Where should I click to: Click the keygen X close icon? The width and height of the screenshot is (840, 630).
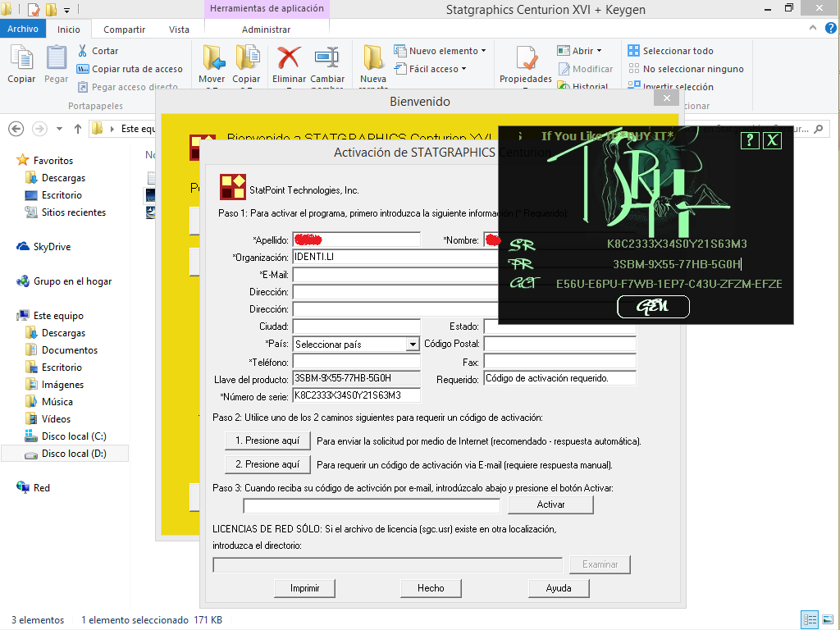[772, 140]
